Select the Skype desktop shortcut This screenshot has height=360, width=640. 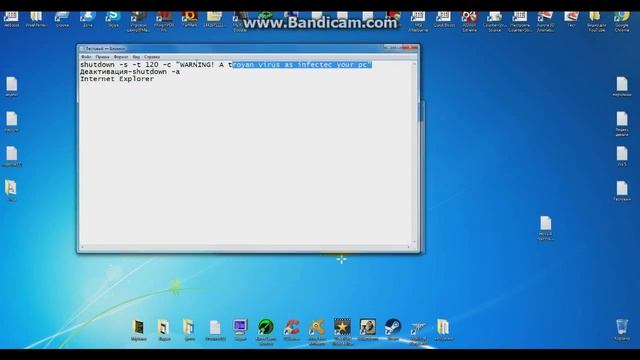[x=113, y=19]
